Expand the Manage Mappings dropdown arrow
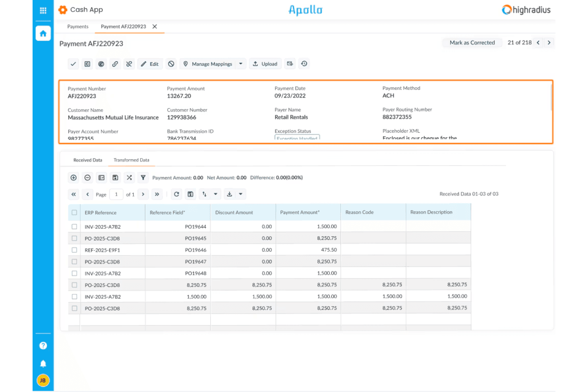This screenshot has height=392, width=588. tap(241, 64)
